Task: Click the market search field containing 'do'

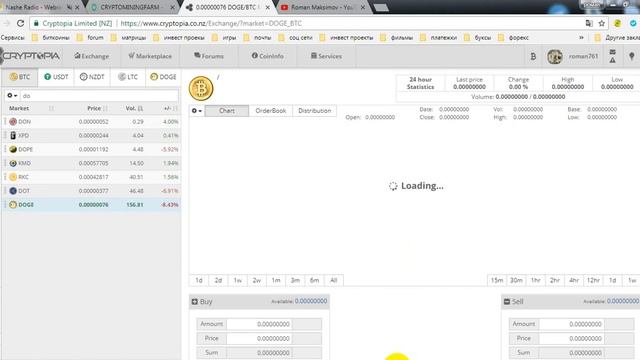Action: click(99, 96)
